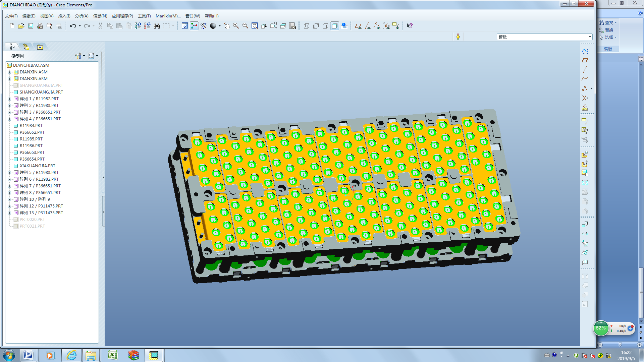Expand 阵列 10 / 阵列 9 node
This screenshot has width=644, height=362.
(x=10, y=199)
